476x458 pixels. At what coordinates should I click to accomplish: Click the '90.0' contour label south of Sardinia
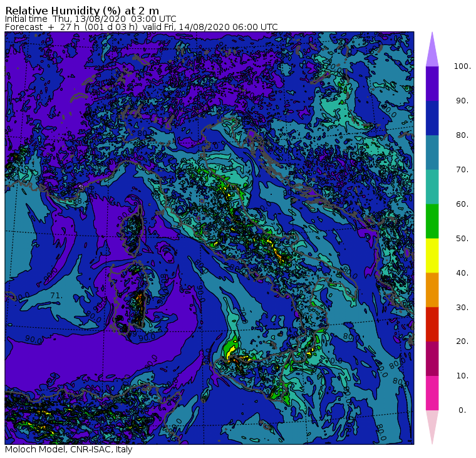tap(147, 337)
